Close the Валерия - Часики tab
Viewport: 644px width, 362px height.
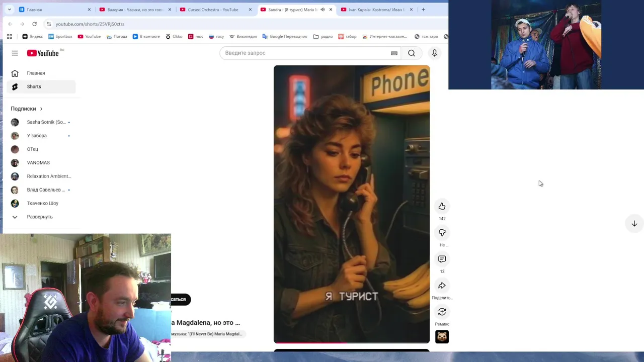pos(170,10)
